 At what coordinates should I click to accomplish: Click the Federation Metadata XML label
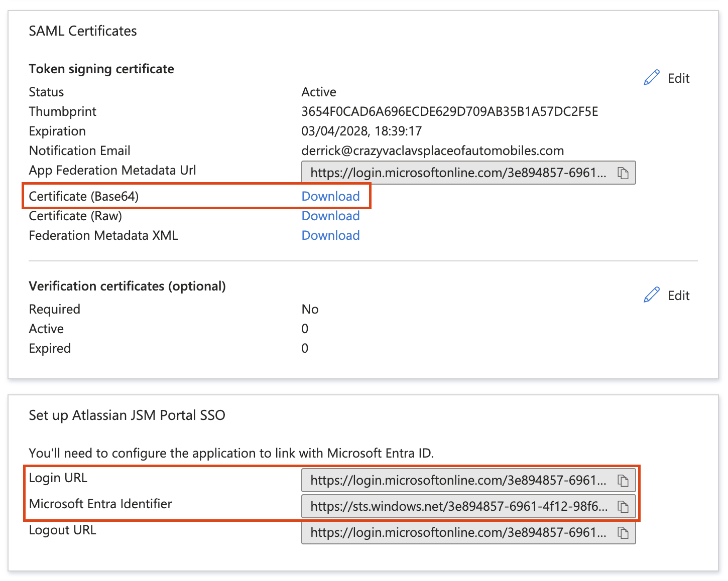coord(103,235)
